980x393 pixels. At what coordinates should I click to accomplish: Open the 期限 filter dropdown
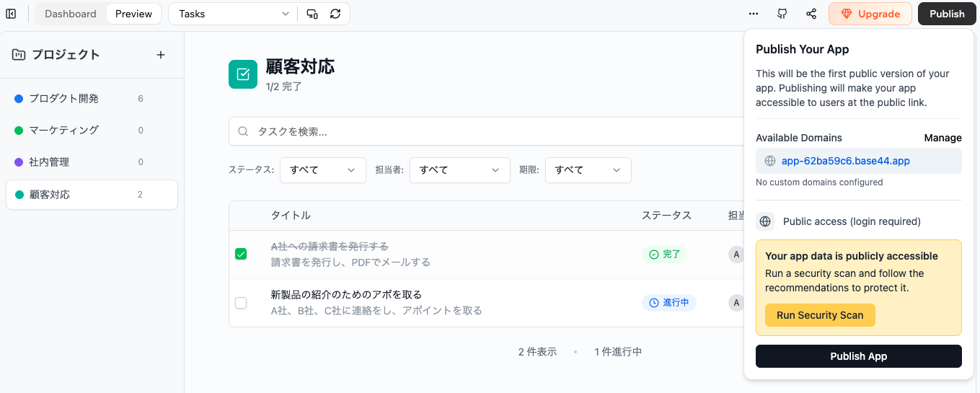click(x=588, y=170)
